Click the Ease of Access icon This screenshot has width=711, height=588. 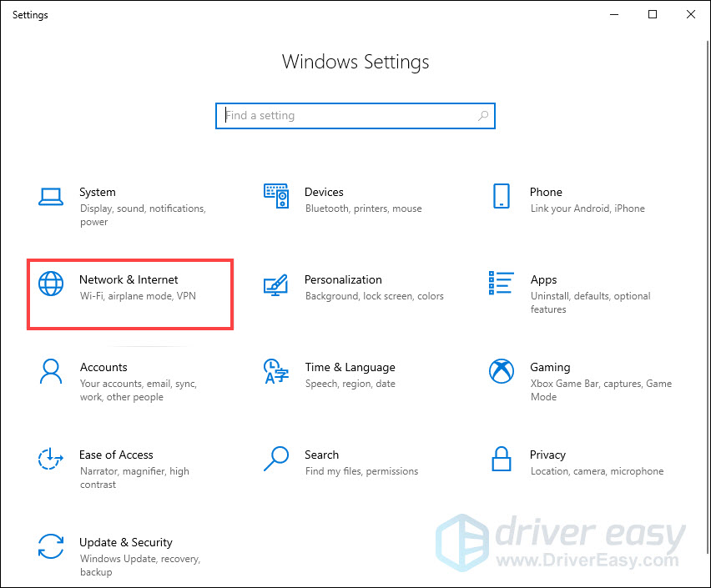coord(51,460)
